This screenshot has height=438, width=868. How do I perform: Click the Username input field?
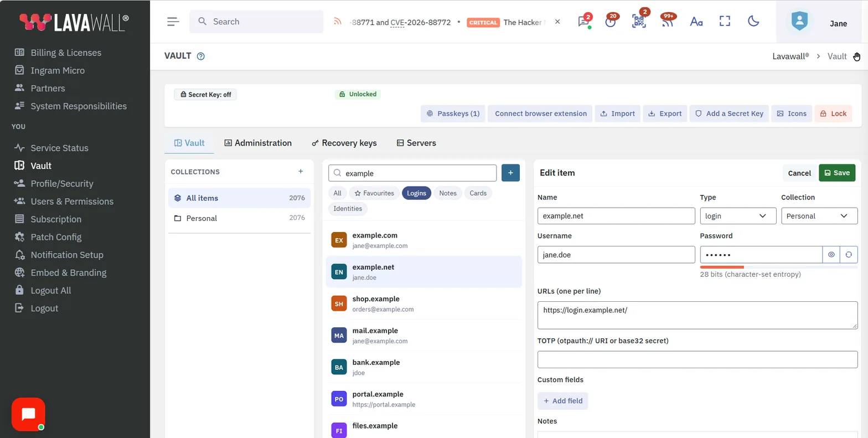[x=616, y=255]
